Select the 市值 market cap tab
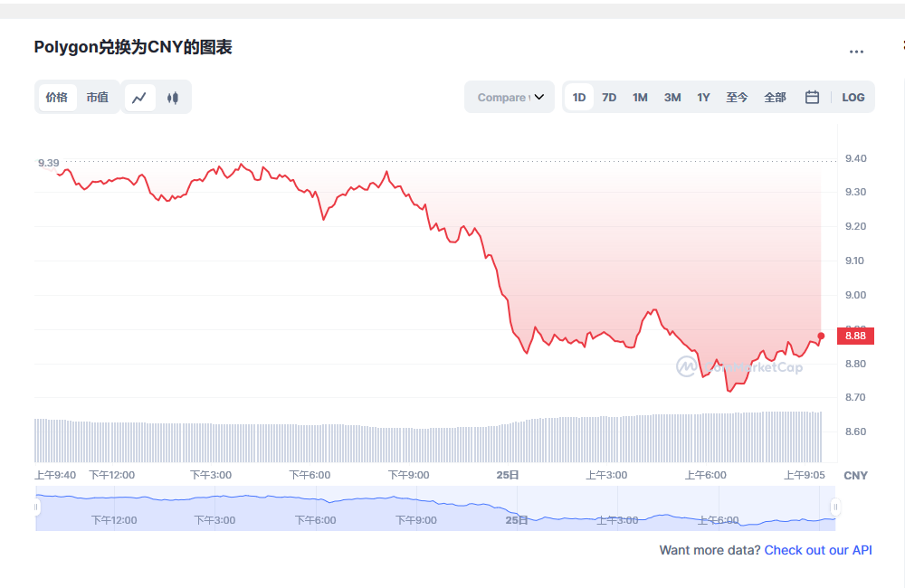Image resolution: width=905 pixels, height=588 pixels. 98,98
